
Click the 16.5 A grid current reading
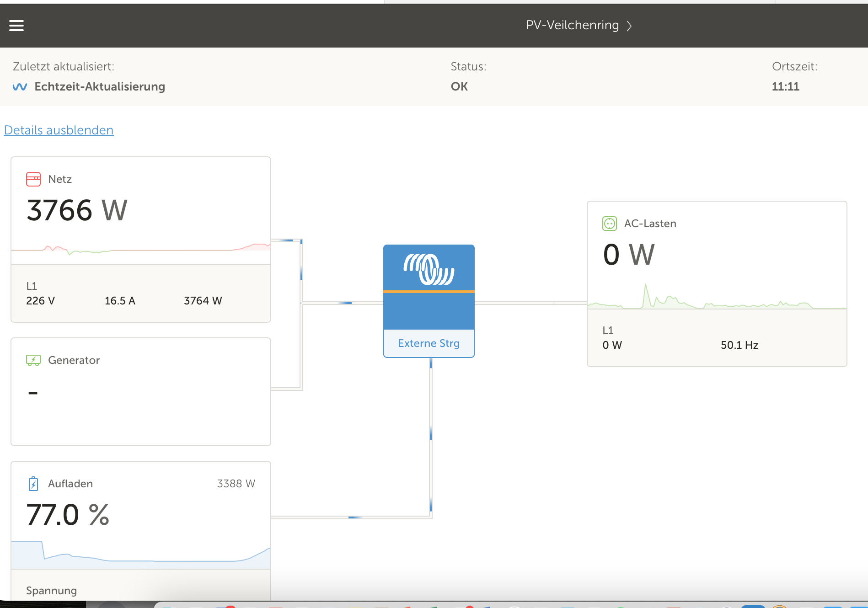[120, 301]
